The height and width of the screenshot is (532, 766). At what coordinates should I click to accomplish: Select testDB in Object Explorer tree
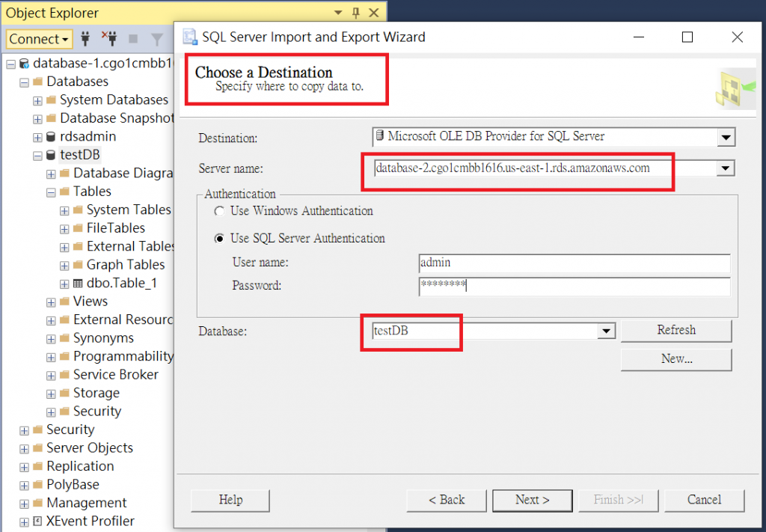(x=79, y=155)
